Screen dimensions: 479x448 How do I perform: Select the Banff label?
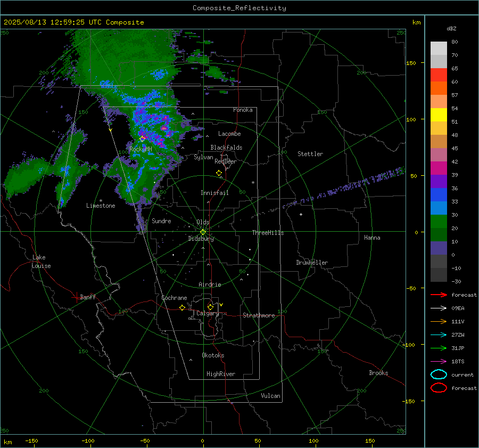(x=88, y=297)
